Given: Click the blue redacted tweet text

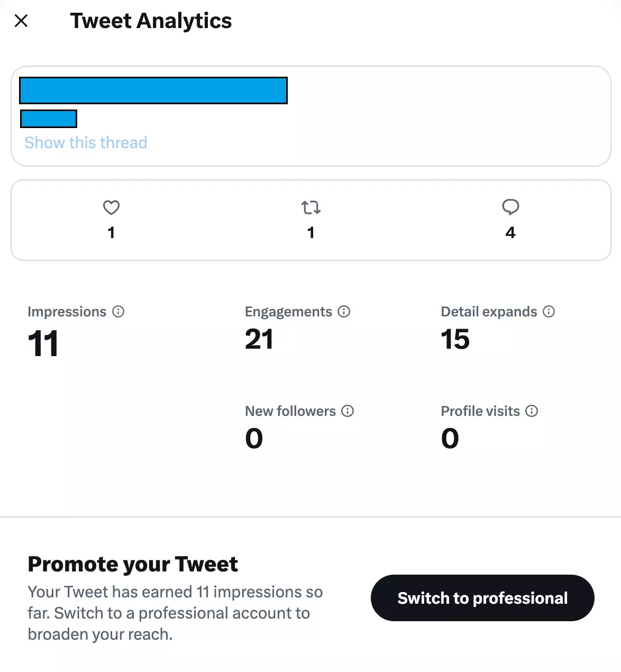Looking at the screenshot, I should [153, 90].
